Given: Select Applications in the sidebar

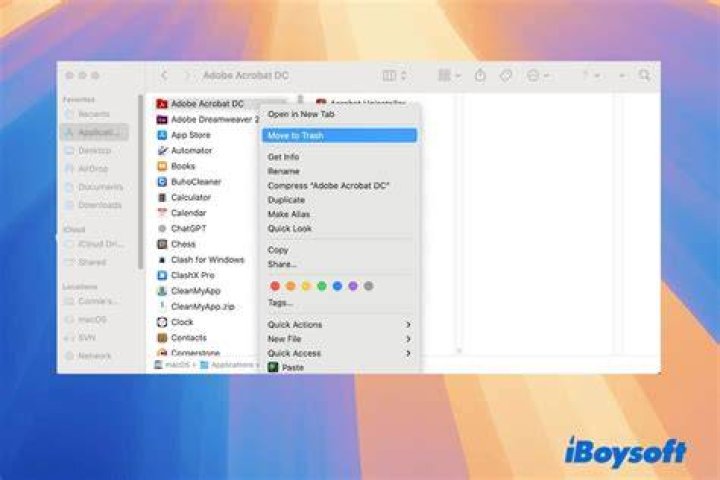Looking at the screenshot, I should pos(94,132).
